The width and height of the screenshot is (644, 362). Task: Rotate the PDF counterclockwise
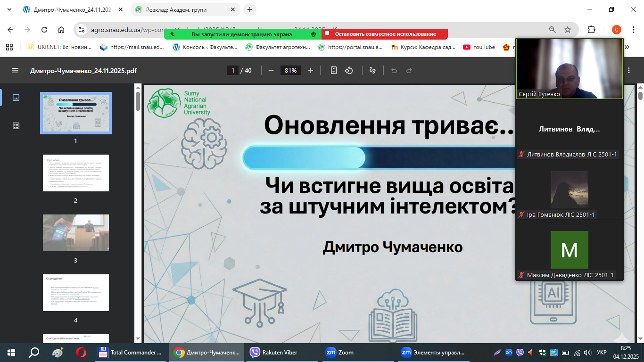pyautogui.click(x=349, y=70)
